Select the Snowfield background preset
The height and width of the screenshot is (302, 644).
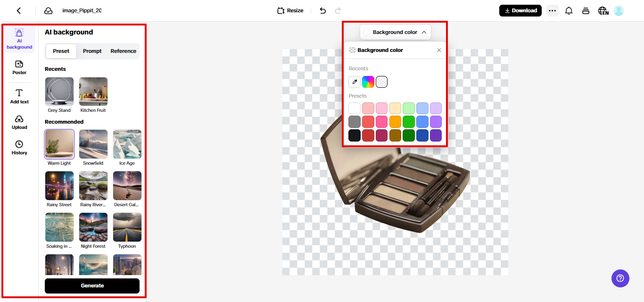(x=93, y=144)
